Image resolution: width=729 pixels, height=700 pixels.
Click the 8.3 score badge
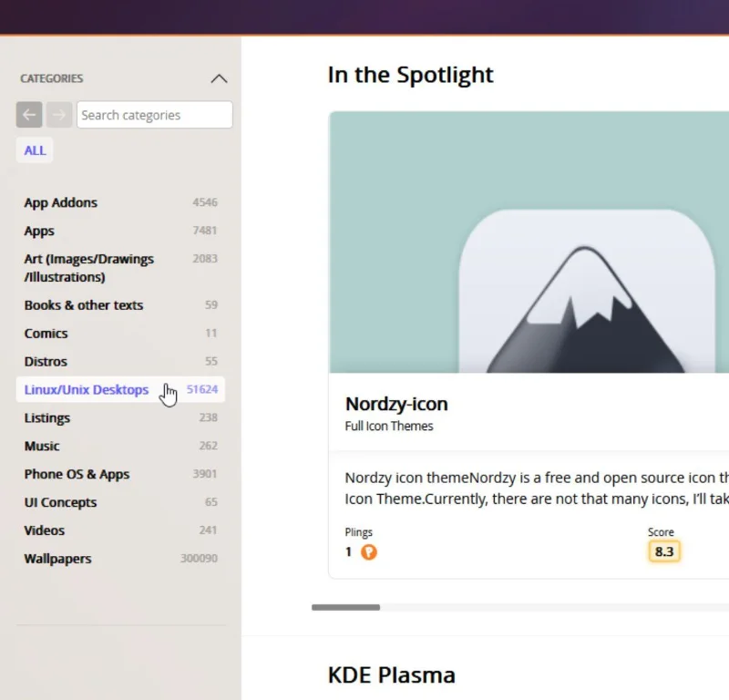coord(664,551)
